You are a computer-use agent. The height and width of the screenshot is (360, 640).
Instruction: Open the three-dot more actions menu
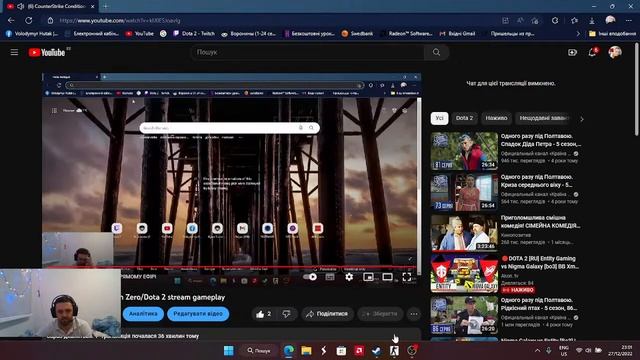tap(414, 314)
